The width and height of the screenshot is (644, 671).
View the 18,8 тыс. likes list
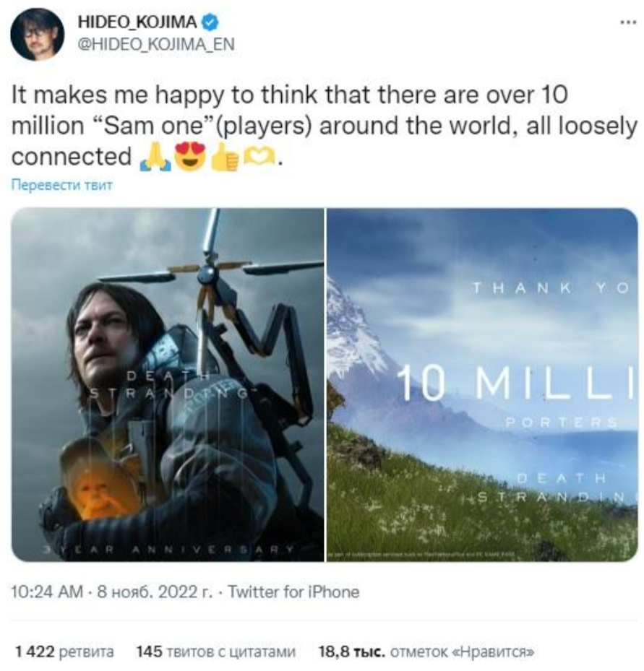[426, 651]
